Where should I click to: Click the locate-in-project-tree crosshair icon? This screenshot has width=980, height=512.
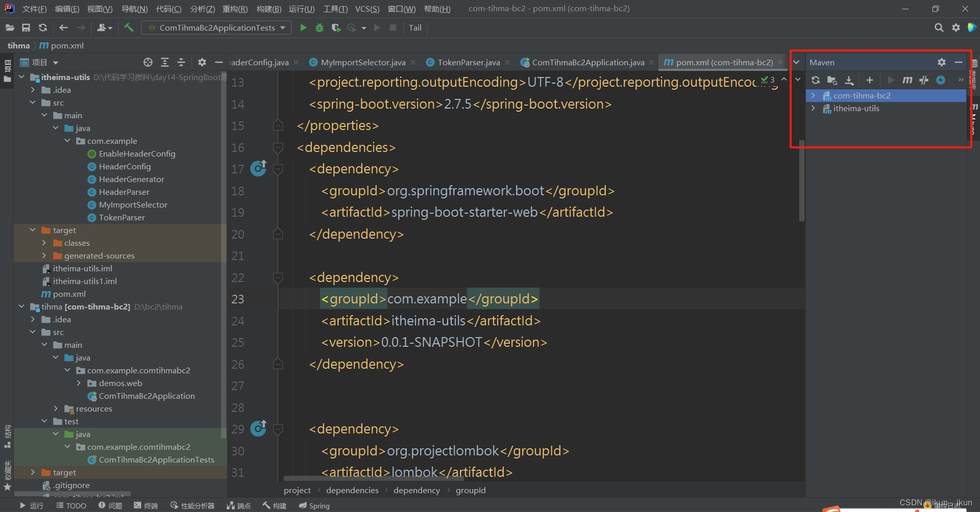coord(148,62)
